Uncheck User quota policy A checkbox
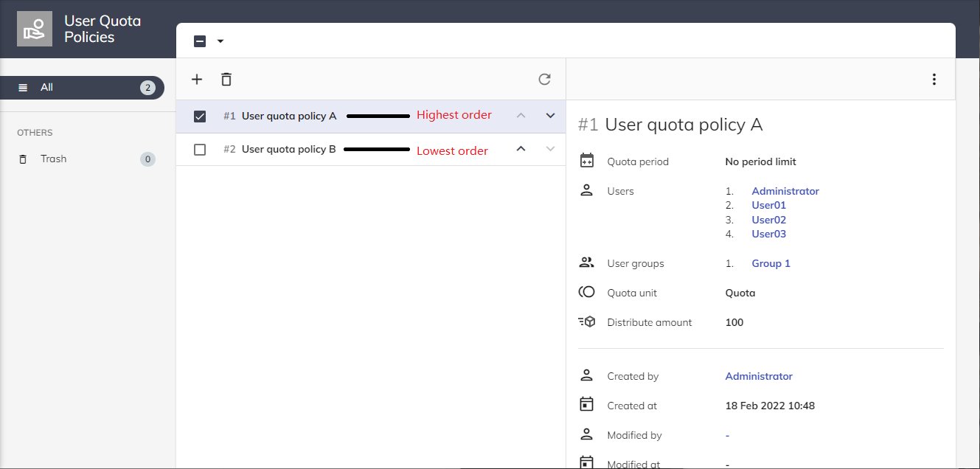980x469 pixels. (x=200, y=117)
